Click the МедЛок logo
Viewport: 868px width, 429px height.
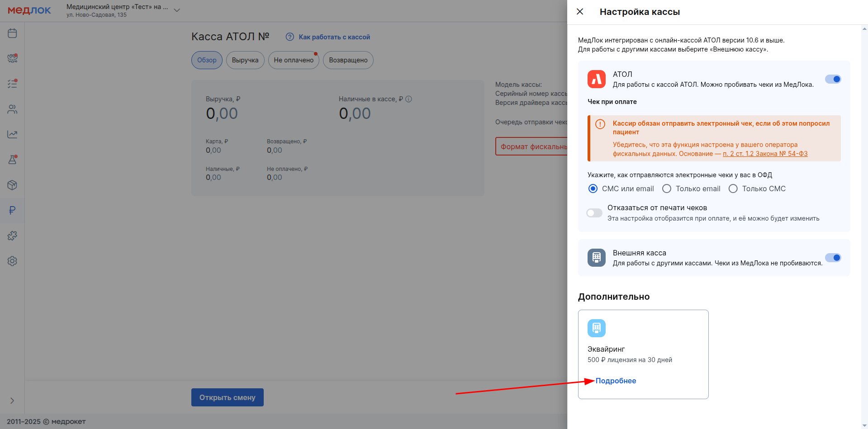click(x=29, y=10)
